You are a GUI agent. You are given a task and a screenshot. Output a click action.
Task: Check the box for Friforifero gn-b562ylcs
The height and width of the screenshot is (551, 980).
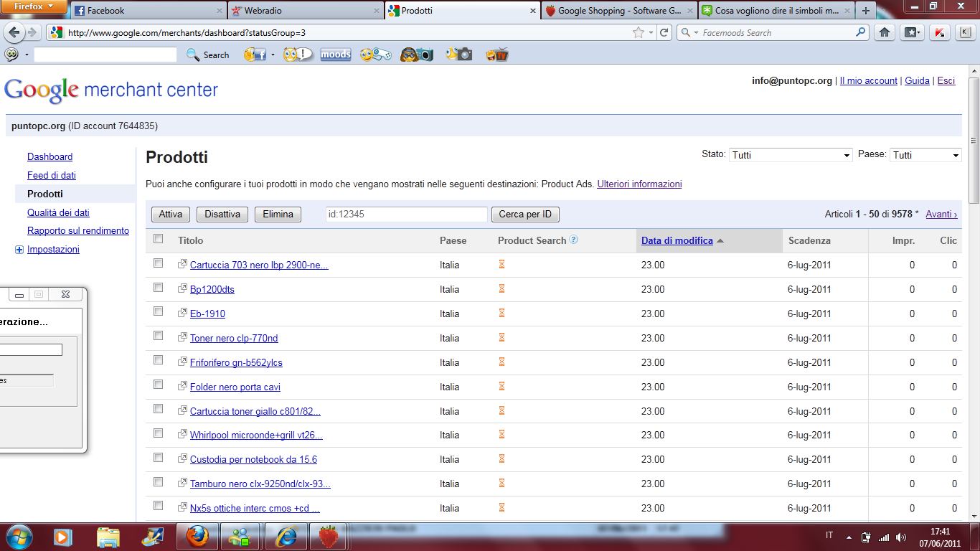pos(158,361)
